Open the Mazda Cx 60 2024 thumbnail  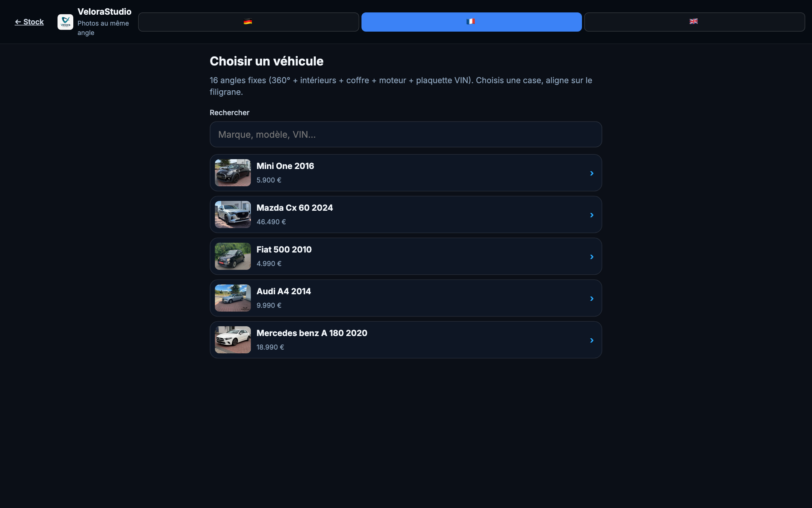pos(233,214)
